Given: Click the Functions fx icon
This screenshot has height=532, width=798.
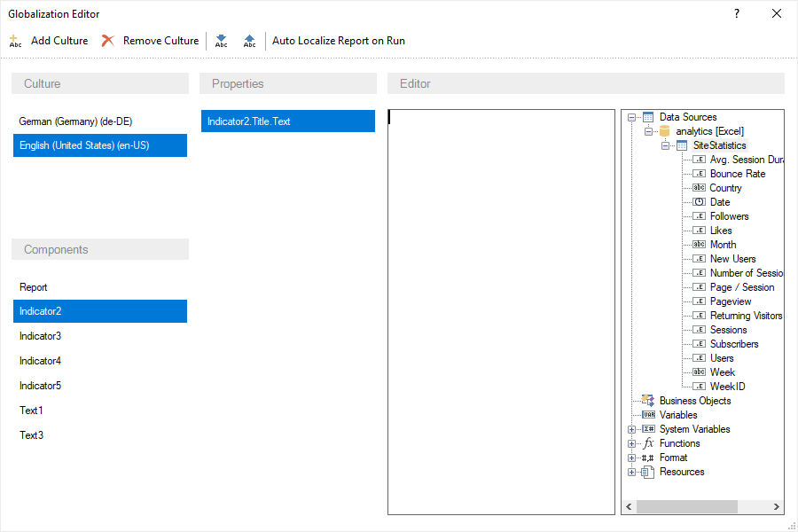Looking at the screenshot, I should click(648, 443).
